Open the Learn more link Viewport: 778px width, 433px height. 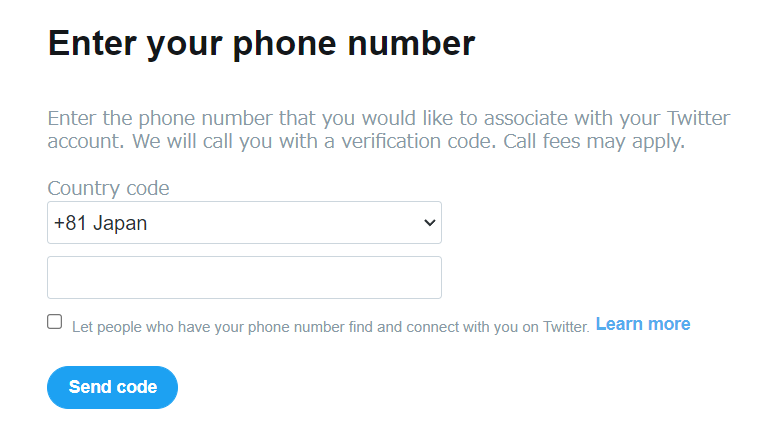click(x=642, y=324)
